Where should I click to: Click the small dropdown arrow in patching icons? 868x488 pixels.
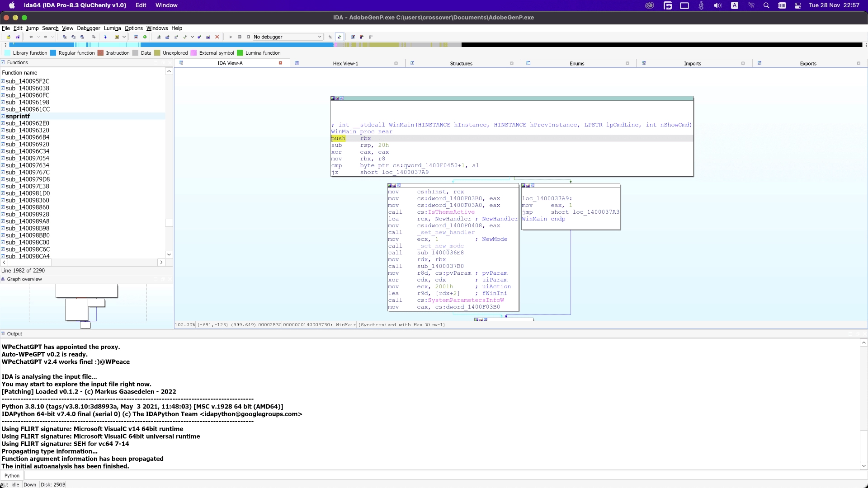192,37
